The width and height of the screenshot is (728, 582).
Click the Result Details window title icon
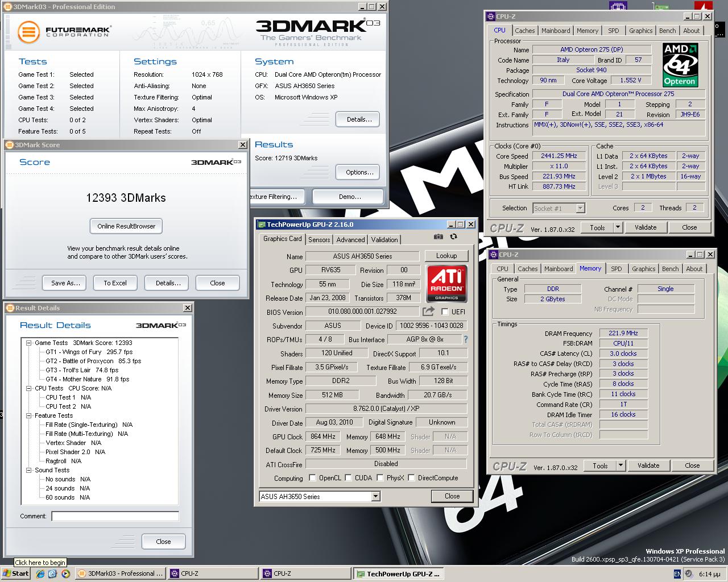10,308
